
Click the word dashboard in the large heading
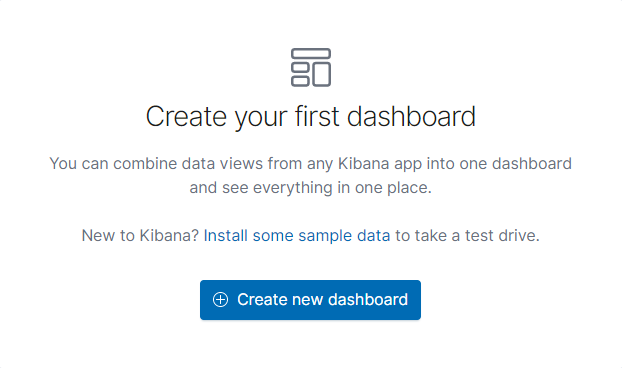tap(411, 116)
